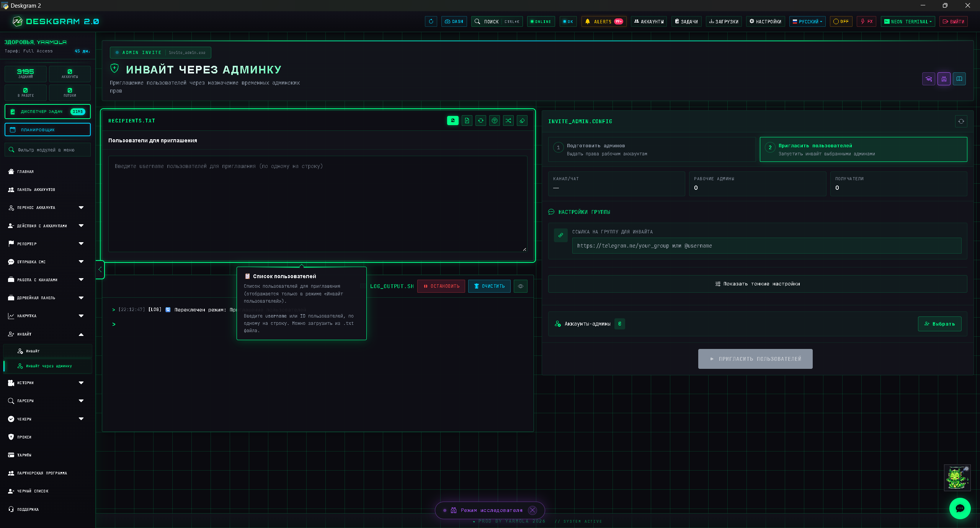The image size is (980, 528).
Task: Click the link icon beside the group URL field
Action: click(x=560, y=235)
